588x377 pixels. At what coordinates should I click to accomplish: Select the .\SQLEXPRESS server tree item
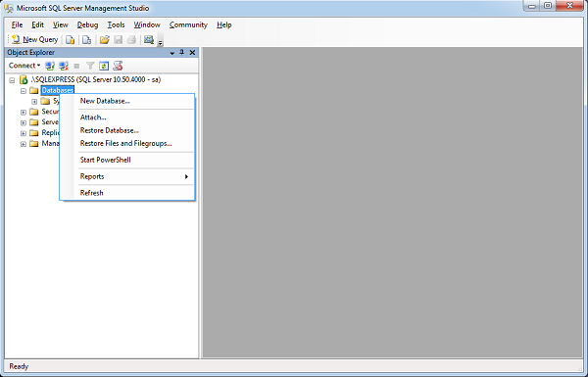[96, 80]
